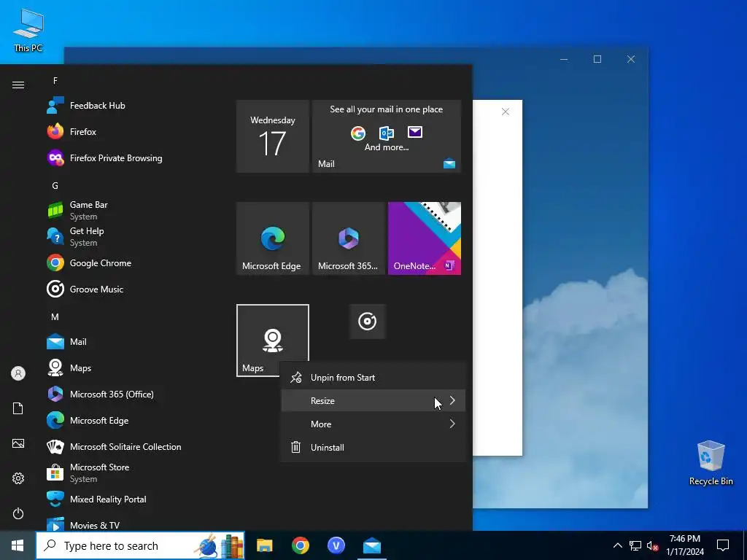Open the OneNote tile
The image size is (747, 560).
[x=425, y=238]
